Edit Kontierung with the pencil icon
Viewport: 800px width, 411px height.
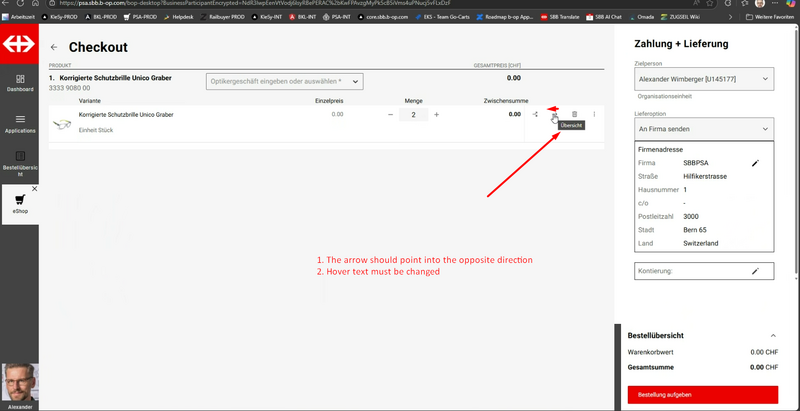(x=756, y=271)
